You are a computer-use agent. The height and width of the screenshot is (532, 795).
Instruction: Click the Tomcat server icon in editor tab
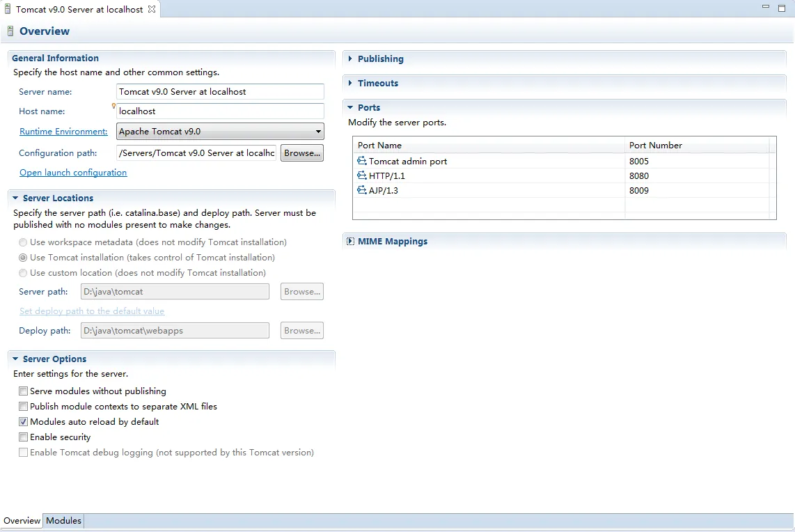pyautogui.click(x=7, y=9)
